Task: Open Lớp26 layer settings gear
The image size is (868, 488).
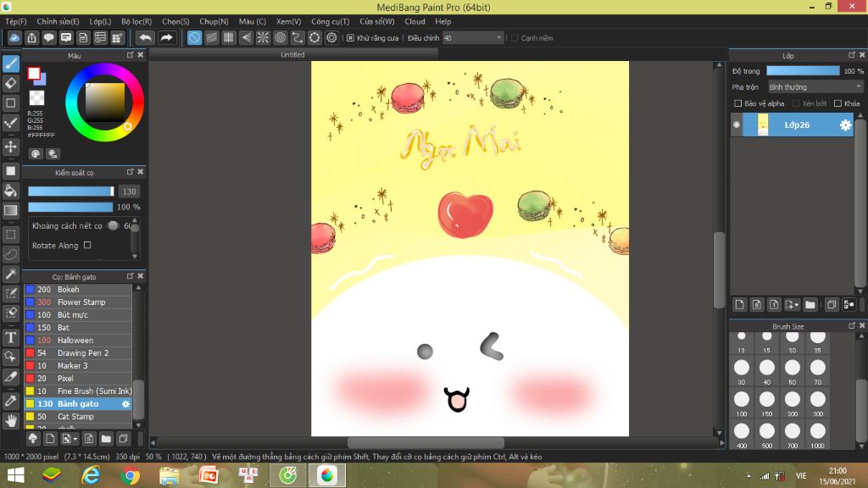Action: click(845, 125)
